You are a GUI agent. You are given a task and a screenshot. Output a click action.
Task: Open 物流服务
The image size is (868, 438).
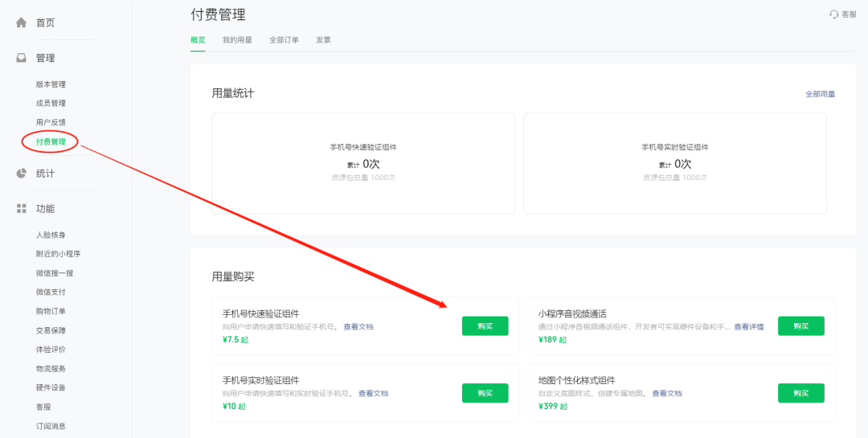pyautogui.click(x=51, y=369)
